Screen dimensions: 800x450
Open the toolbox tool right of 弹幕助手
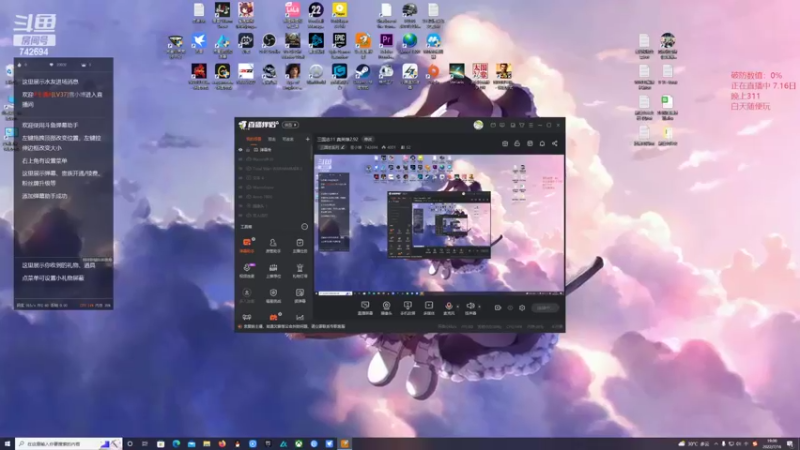[273, 245]
